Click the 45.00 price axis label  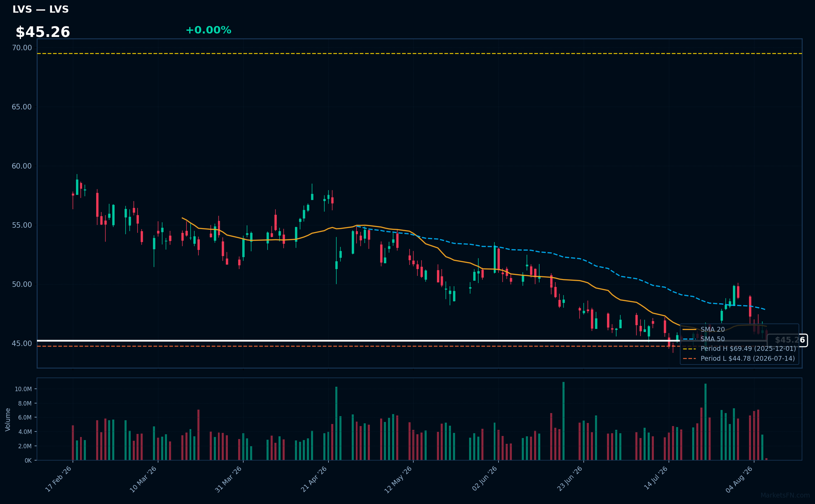click(22, 344)
